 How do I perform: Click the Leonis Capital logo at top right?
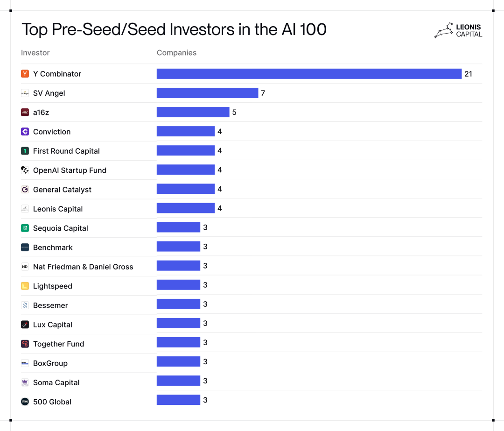[x=458, y=30]
